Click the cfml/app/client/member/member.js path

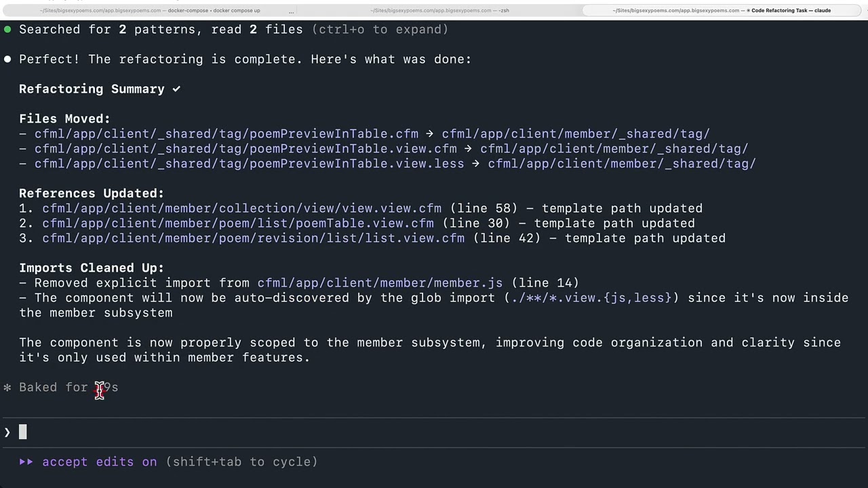coord(380,283)
